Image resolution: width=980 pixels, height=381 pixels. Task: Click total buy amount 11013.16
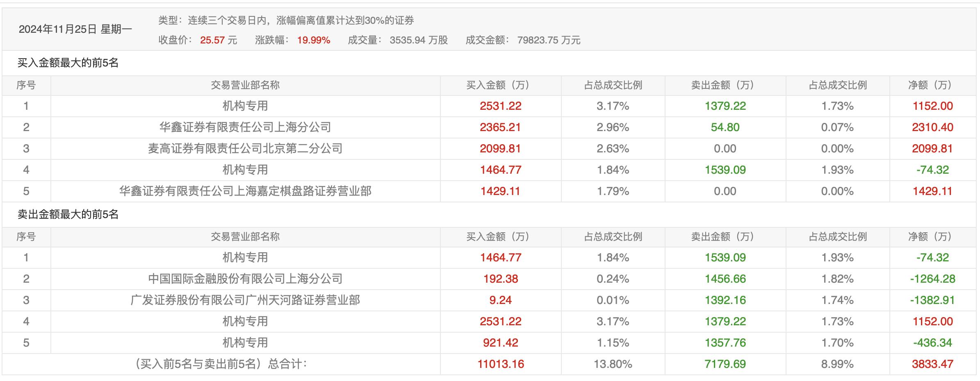coord(501,364)
